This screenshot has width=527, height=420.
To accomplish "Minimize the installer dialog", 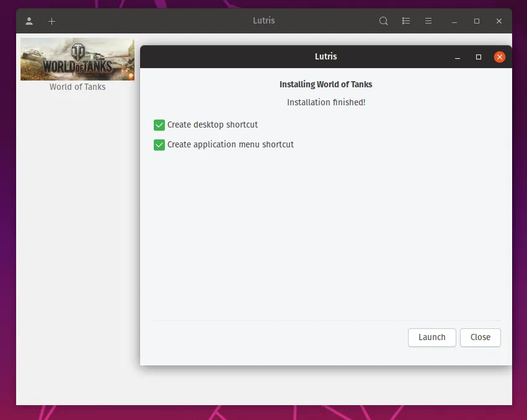I will (x=458, y=58).
